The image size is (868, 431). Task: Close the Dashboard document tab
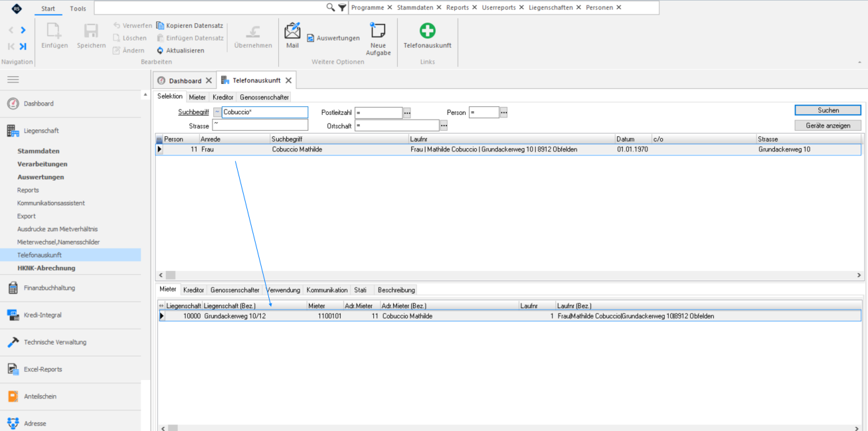(x=209, y=80)
